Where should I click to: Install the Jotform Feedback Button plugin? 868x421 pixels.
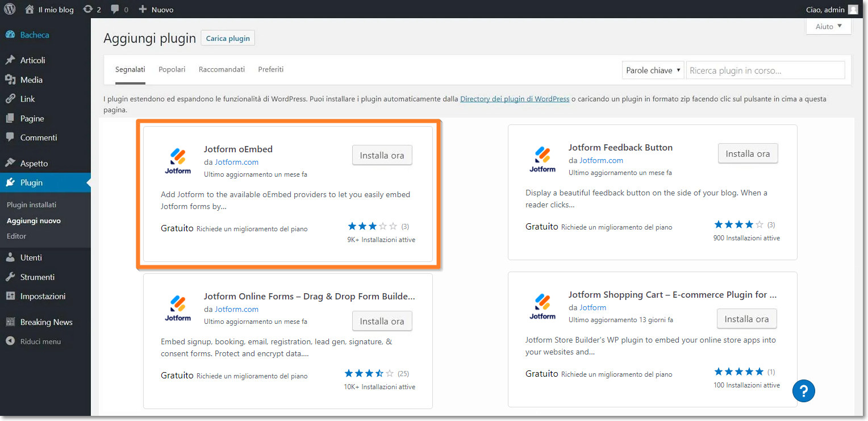pos(748,153)
